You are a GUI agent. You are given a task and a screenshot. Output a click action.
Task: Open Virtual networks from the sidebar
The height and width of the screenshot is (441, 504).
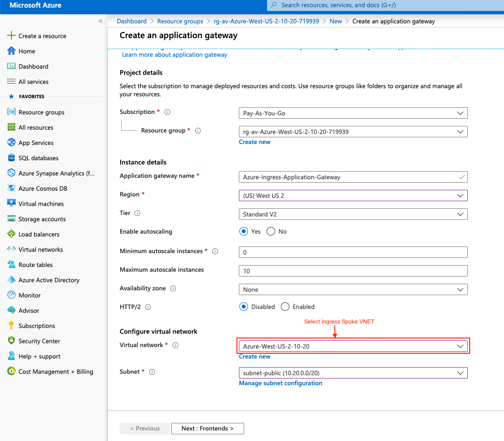(x=41, y=249)
